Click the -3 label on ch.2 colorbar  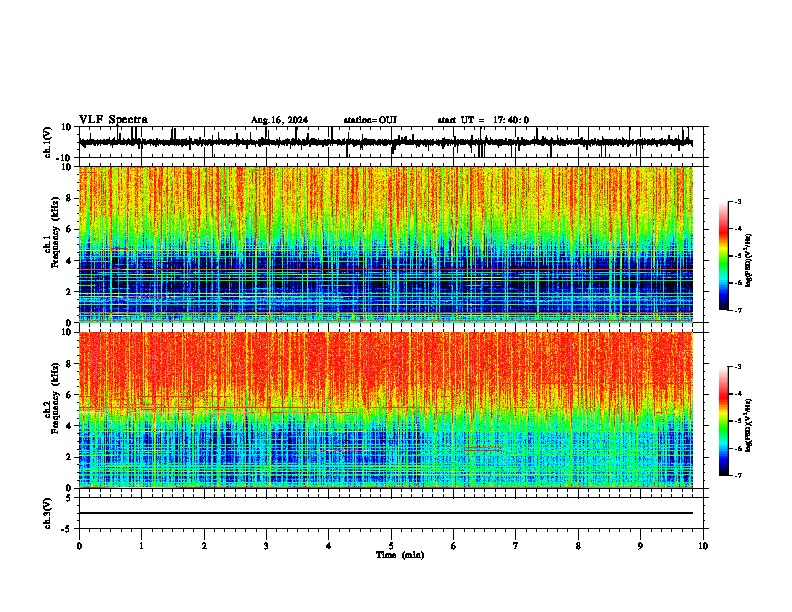tap(737, 367)
